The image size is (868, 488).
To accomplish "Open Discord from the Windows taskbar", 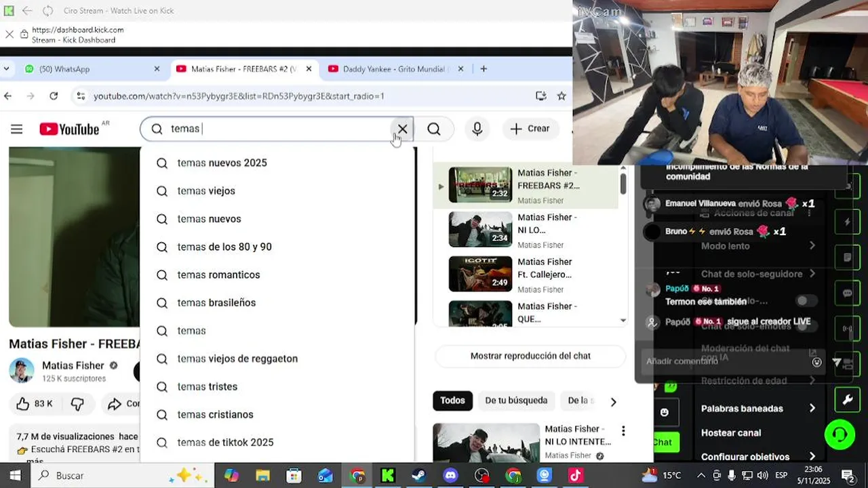I will (450, 476).
